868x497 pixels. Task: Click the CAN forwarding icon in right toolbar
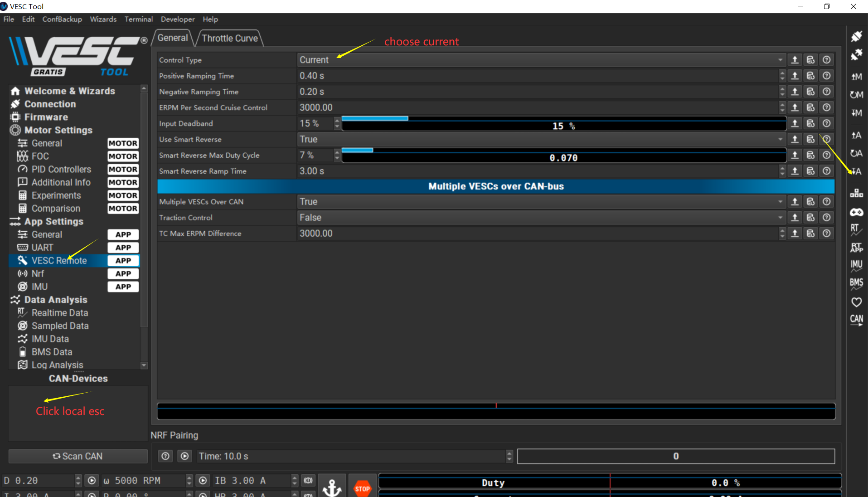[x=856, y=320]
